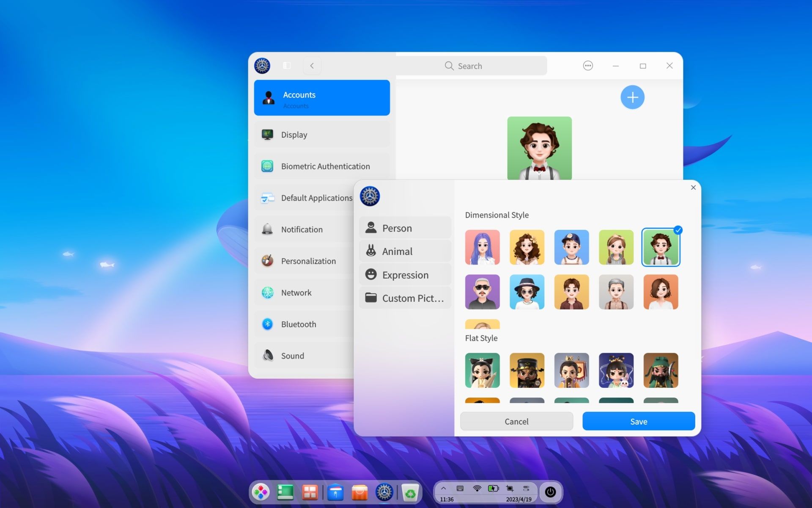Save the selected avatar
The width and height of the screenshot is (812, 508).
coord(638,421)
